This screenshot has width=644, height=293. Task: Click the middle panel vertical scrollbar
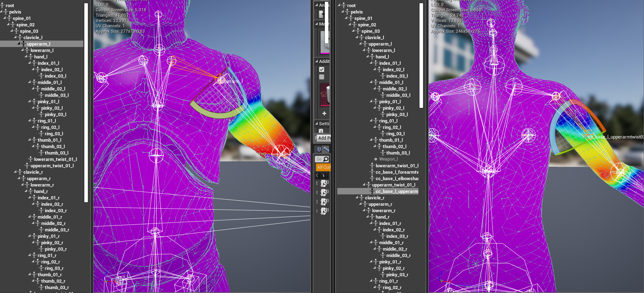pyautogui.click(x=327, y=22)
